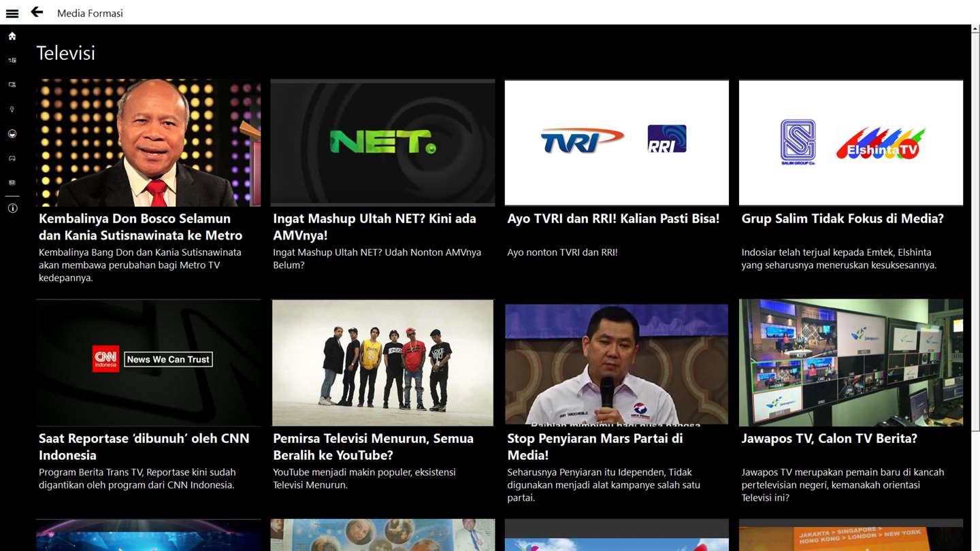Screen dimensions: 980x551
Task: Open the Don Bosco Selamun article thumbnail
Action: point(148,143)
